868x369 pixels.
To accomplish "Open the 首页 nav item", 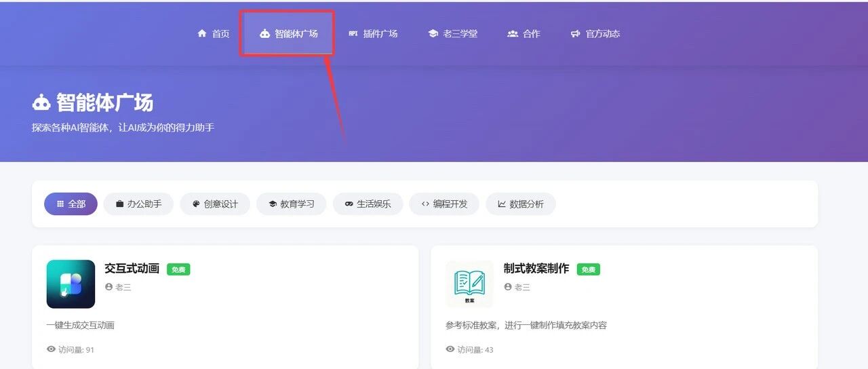I will (214, 33).
